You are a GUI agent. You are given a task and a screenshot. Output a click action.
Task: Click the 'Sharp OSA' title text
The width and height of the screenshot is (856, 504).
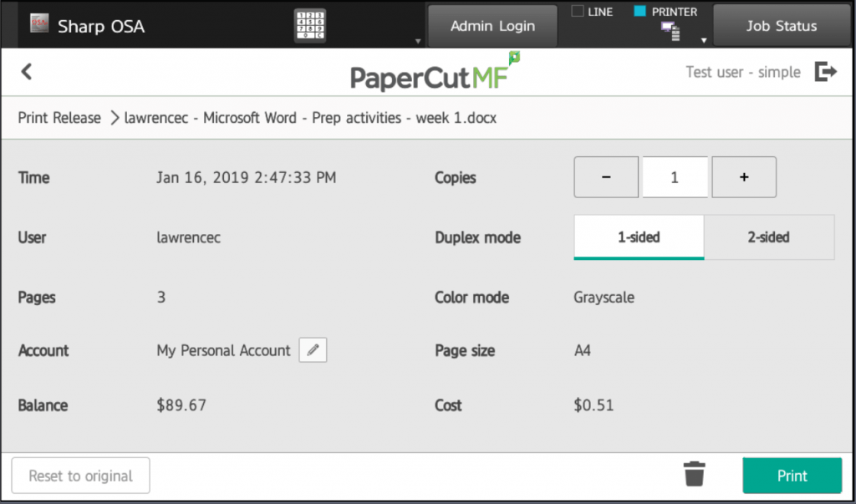101,26
